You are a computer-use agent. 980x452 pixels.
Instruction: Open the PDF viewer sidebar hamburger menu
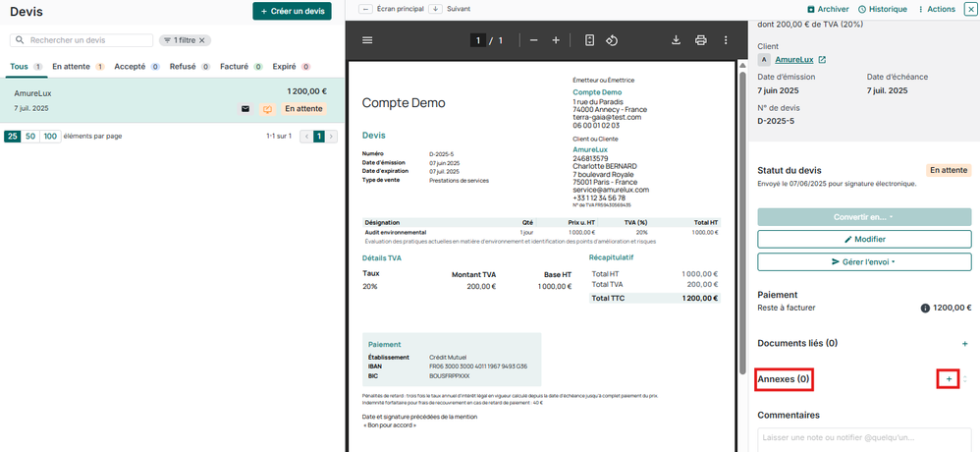(367, 40)
